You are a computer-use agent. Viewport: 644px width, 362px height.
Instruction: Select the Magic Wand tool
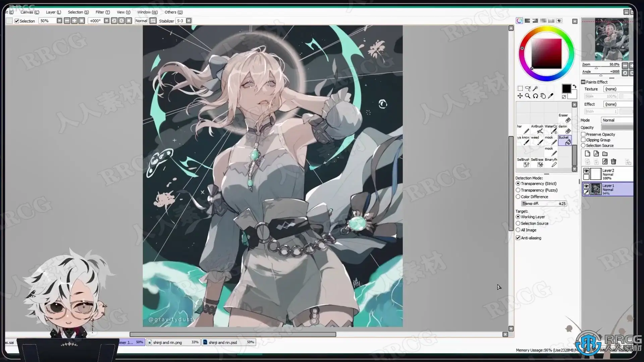pyautogui.click(x=535, y=88)
